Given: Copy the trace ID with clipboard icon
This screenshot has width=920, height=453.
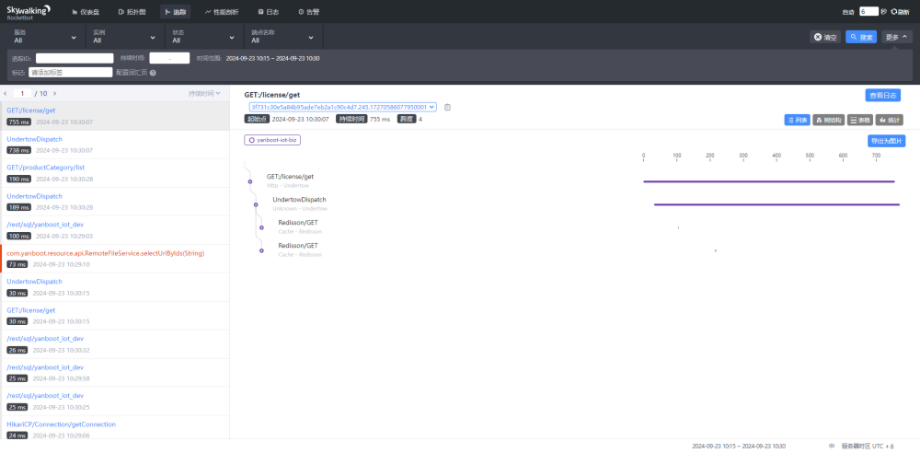Looking at the screenshot, I should coord(447,107).
